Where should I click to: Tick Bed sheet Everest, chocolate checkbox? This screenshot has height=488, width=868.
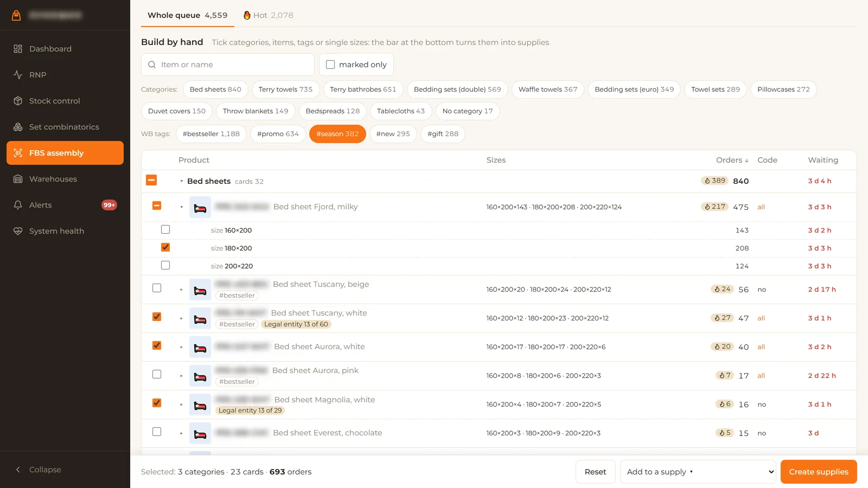coord(157,432)
